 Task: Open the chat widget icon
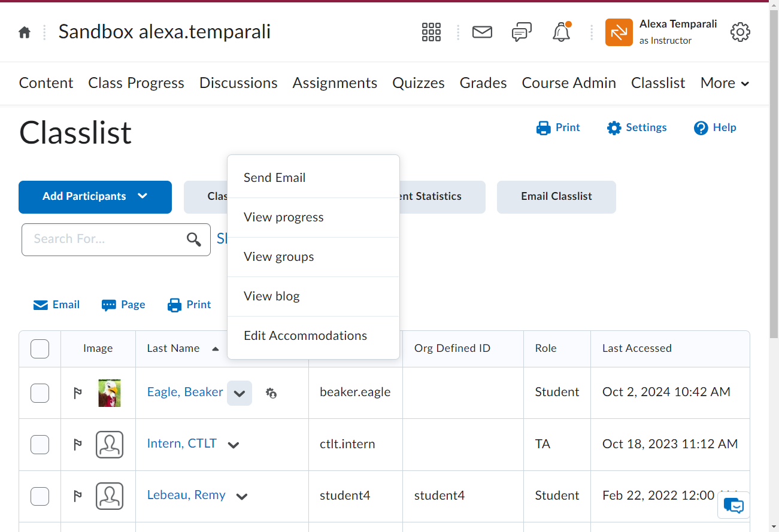[733, 506]
